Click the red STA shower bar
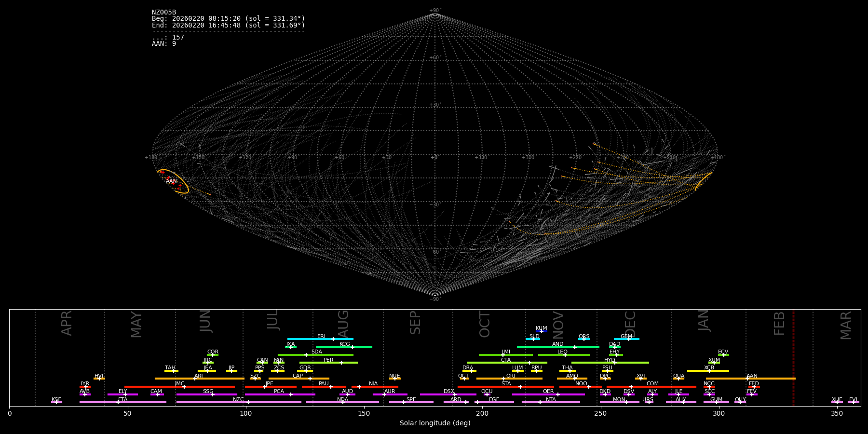 [x=506, y=386]
